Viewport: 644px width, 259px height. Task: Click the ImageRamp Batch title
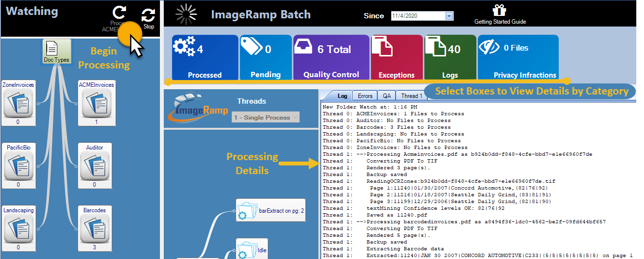point(261,14)
